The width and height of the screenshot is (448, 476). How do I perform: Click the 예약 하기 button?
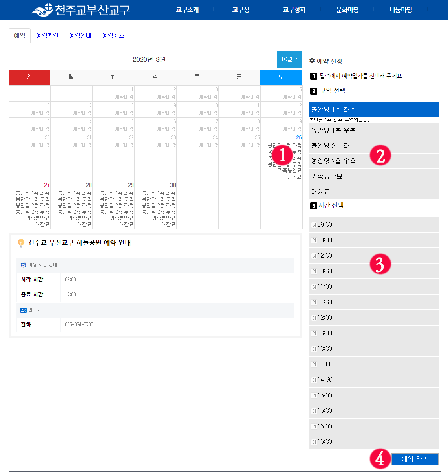point(415,459)
